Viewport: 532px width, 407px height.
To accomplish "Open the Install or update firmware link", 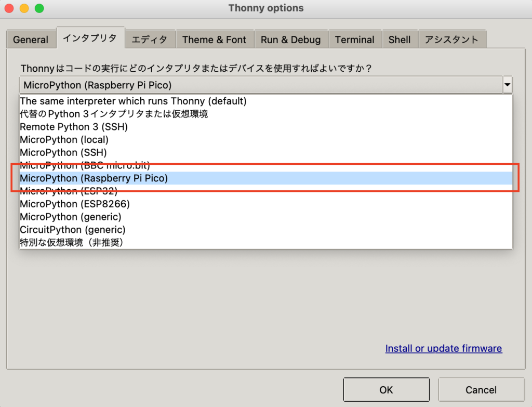I will [x=444, y=349].
